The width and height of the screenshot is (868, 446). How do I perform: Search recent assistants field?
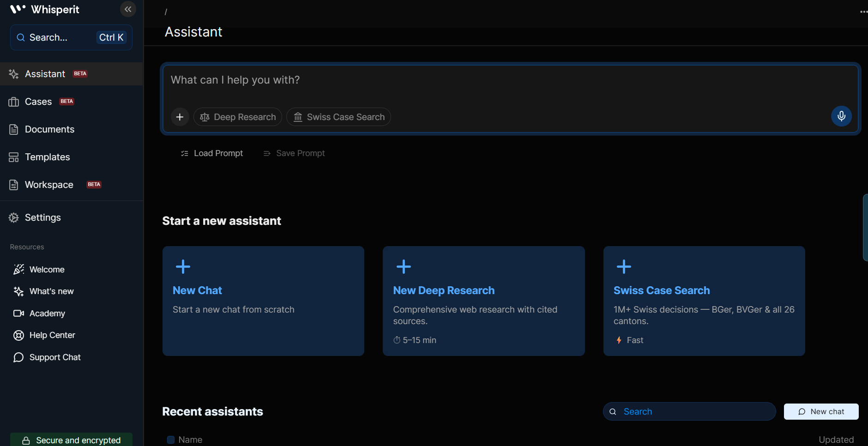point(689,411)
